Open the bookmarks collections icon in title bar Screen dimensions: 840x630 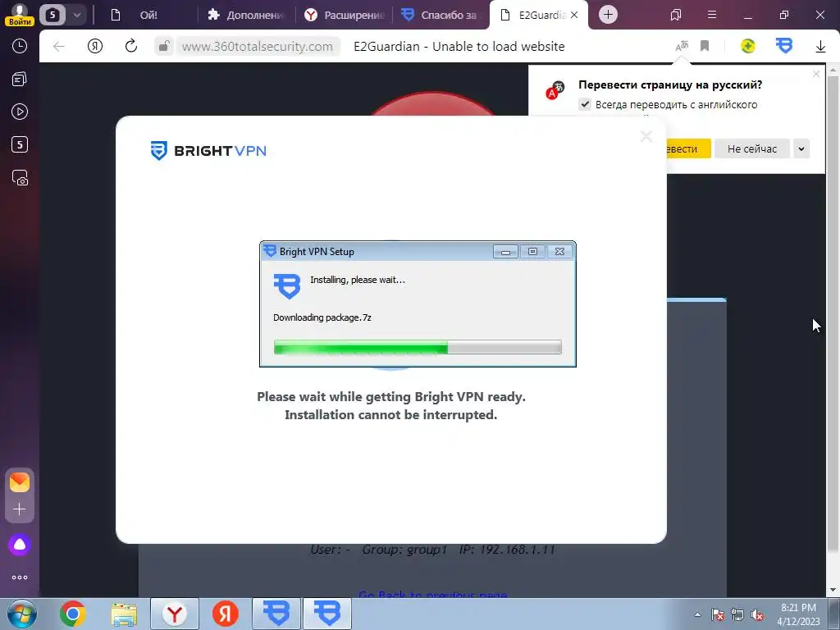pos(676,15)
